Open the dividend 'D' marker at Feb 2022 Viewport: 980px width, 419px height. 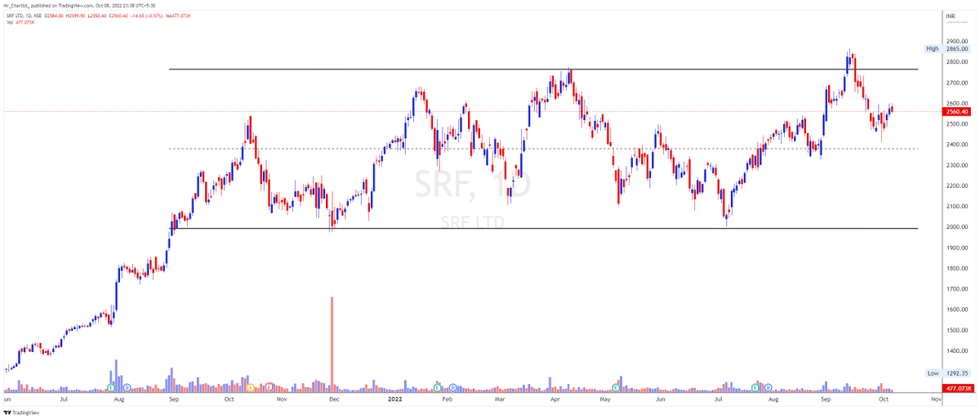tap(452, 386)
